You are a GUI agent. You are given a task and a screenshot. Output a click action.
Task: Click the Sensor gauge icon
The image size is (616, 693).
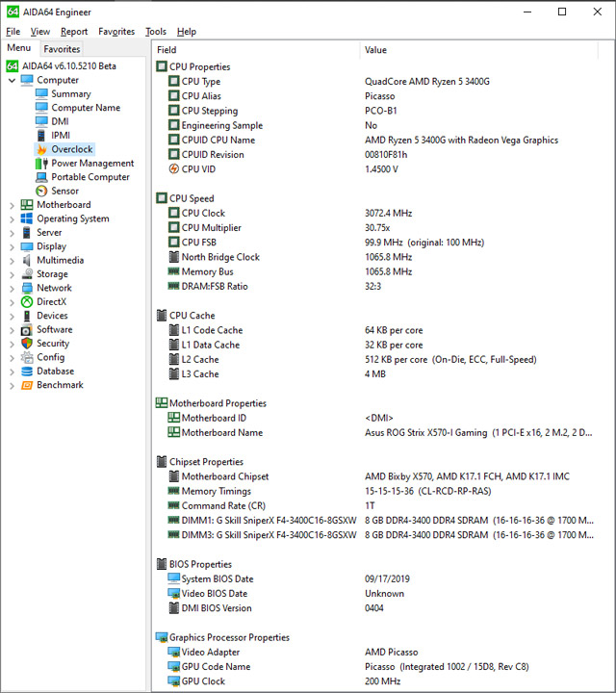(41, 191)
